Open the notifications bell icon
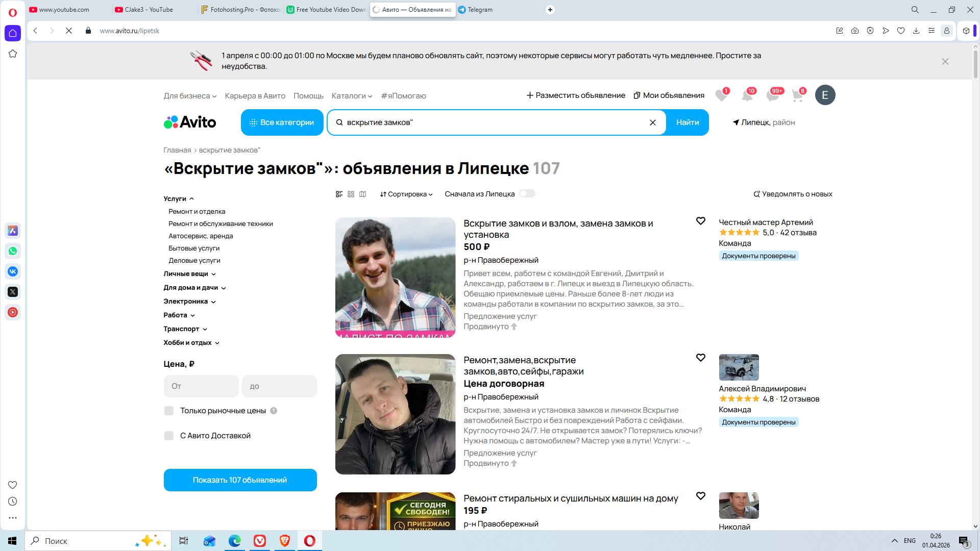Image resolution: width=980 pixels, height=551 pixels. [x=747, y=95]
